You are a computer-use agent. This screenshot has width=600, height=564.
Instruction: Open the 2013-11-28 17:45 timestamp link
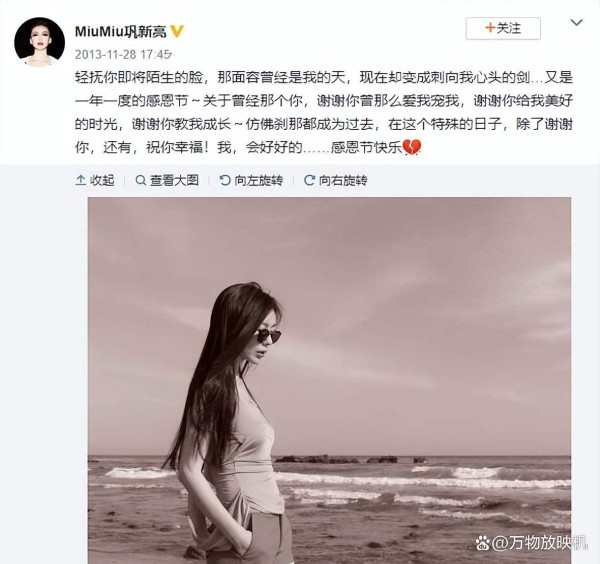click(x=123, y=55)
